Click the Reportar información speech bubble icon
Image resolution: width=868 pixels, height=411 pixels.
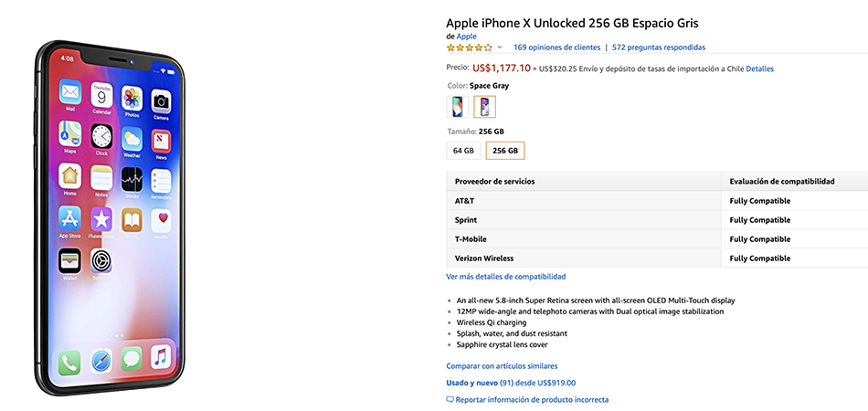pyautogui.click(x=450, y=399)
